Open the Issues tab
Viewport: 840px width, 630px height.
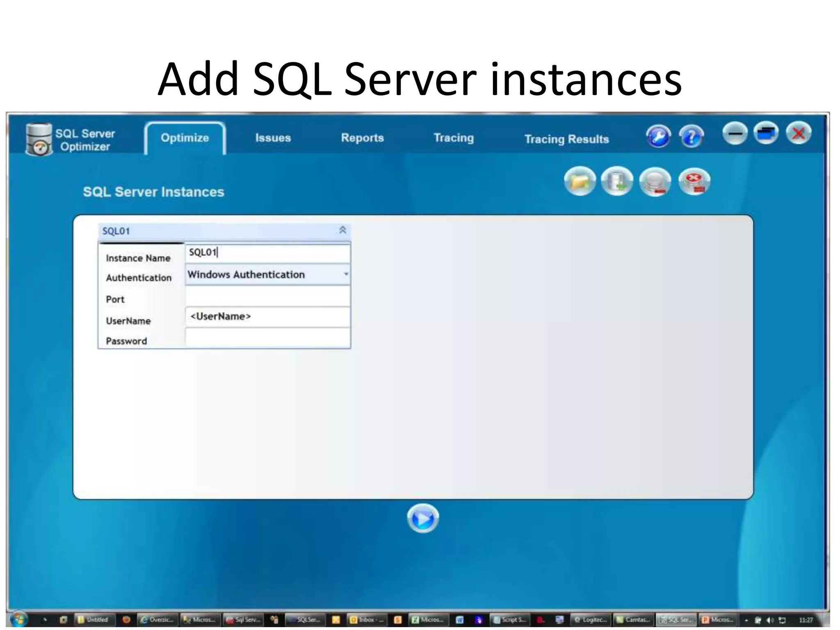[273, 138]
